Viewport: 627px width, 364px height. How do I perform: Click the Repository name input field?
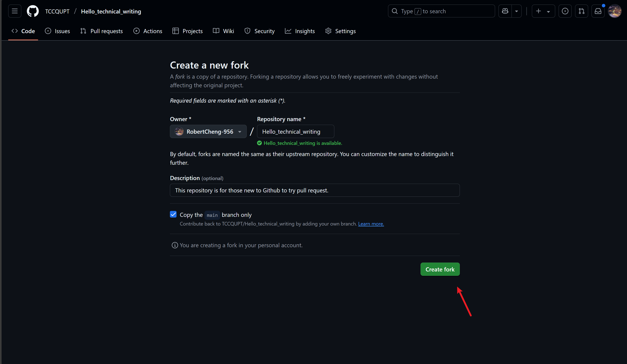295,132
